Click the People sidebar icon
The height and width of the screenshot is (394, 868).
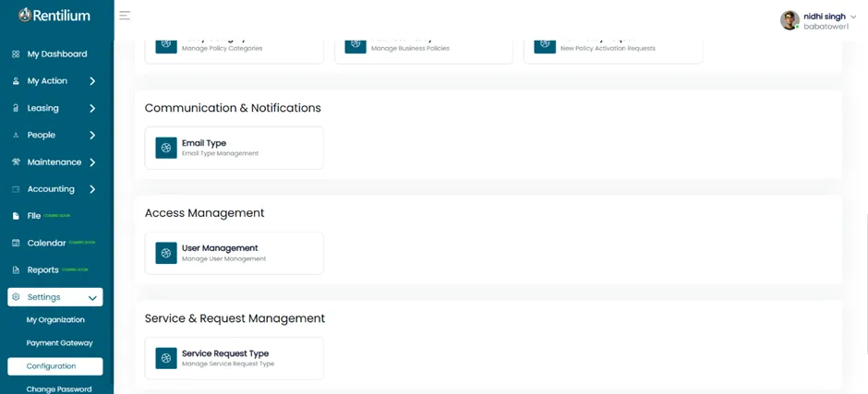16,135
